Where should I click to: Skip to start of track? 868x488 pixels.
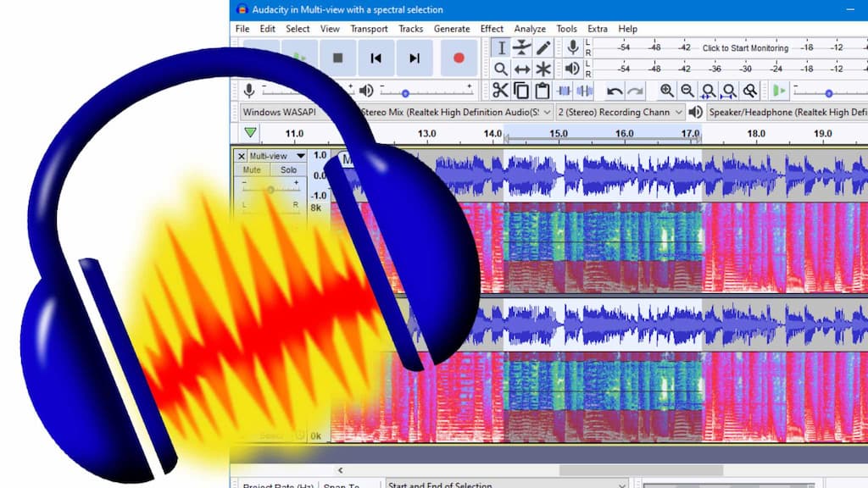tap(376, 58)
